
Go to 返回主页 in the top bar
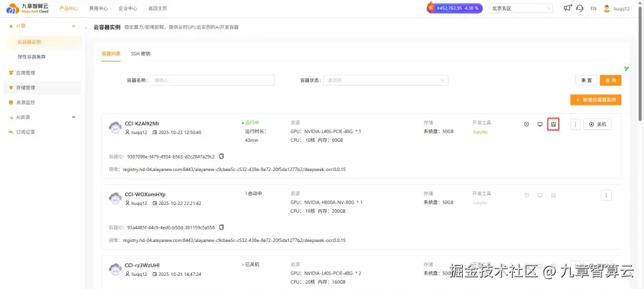tap(157, 8)
